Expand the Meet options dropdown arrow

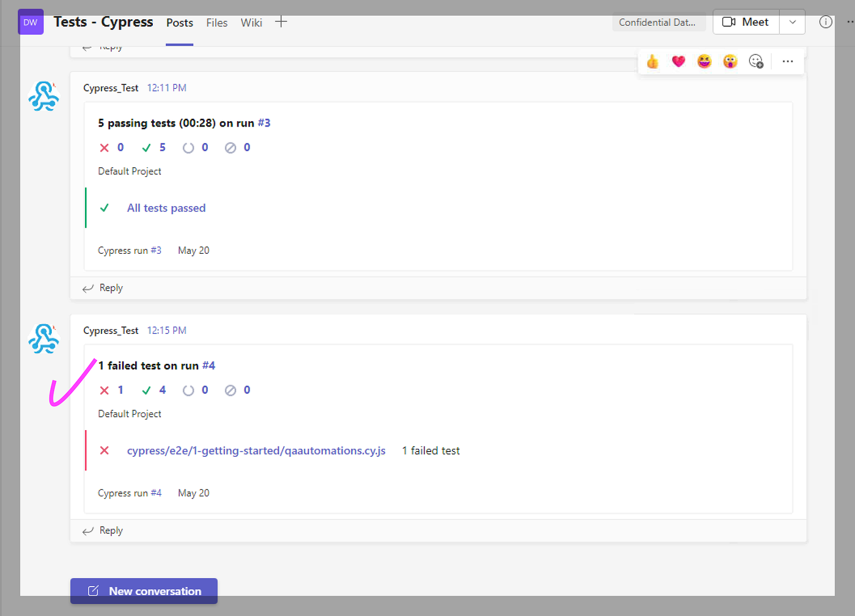click(x=792, y=22)
